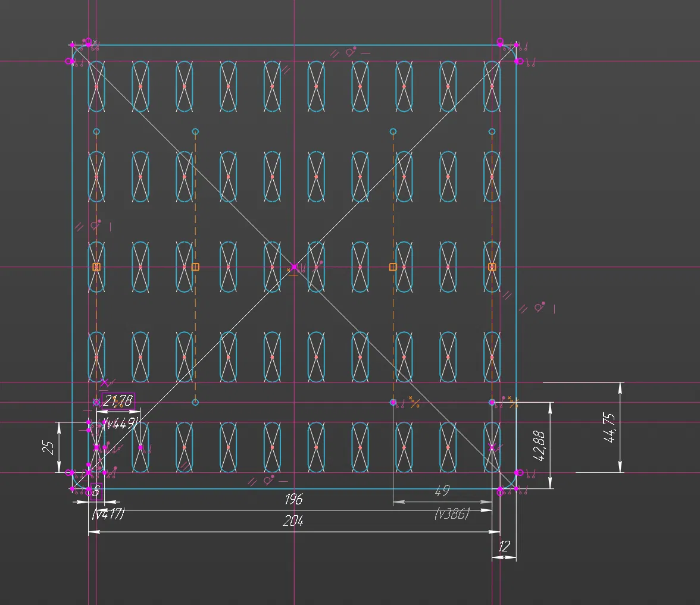Select the vertical 25 dimension value
The image size is (700, 605).
click(x=48, y=447)
